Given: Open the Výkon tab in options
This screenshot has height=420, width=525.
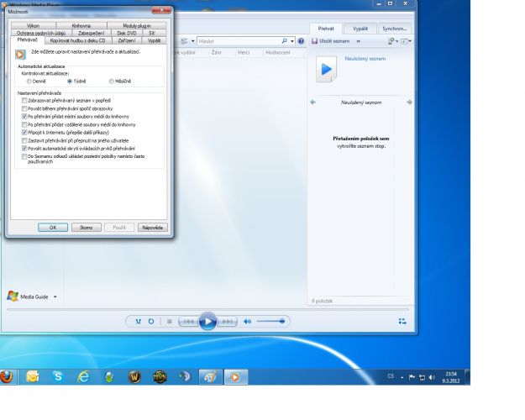Looking at the screenshot, I should (33, 26).
